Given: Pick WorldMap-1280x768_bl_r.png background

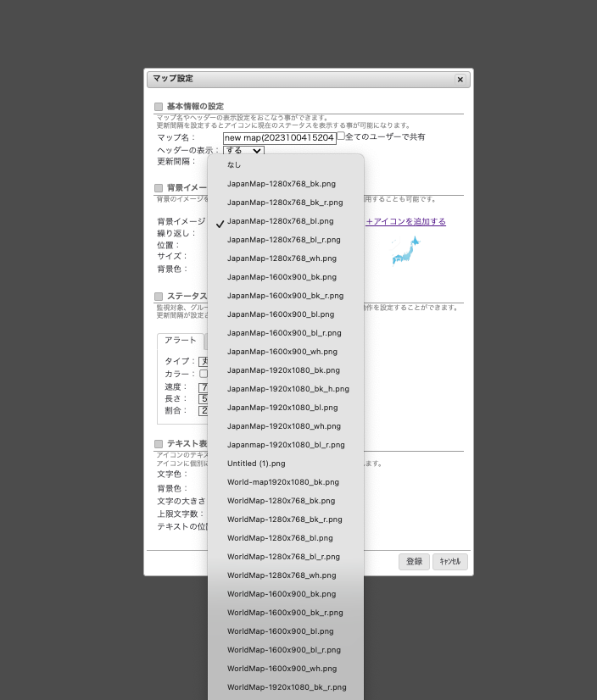Looking at the screenshot, I should [x=286, y=557].
